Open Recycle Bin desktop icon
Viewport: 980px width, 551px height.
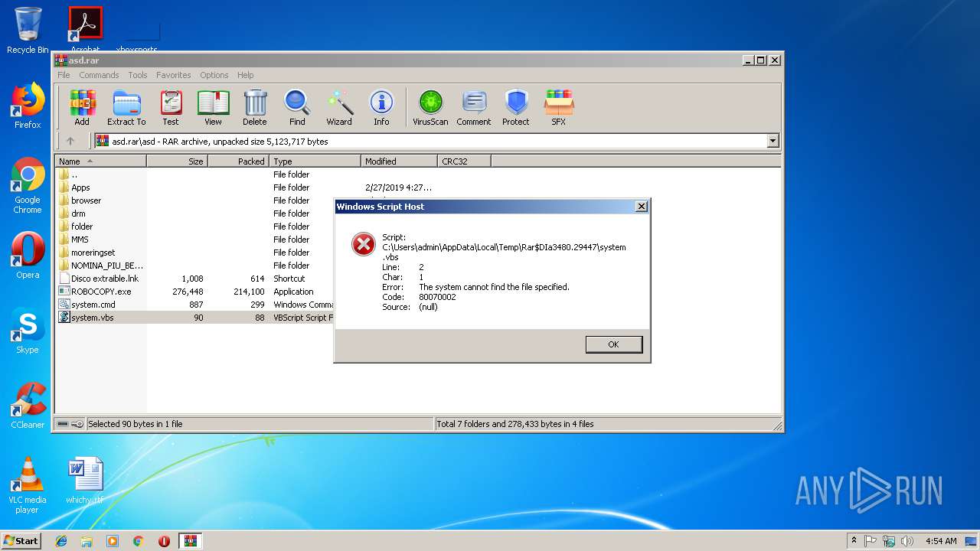pos(28,30)
